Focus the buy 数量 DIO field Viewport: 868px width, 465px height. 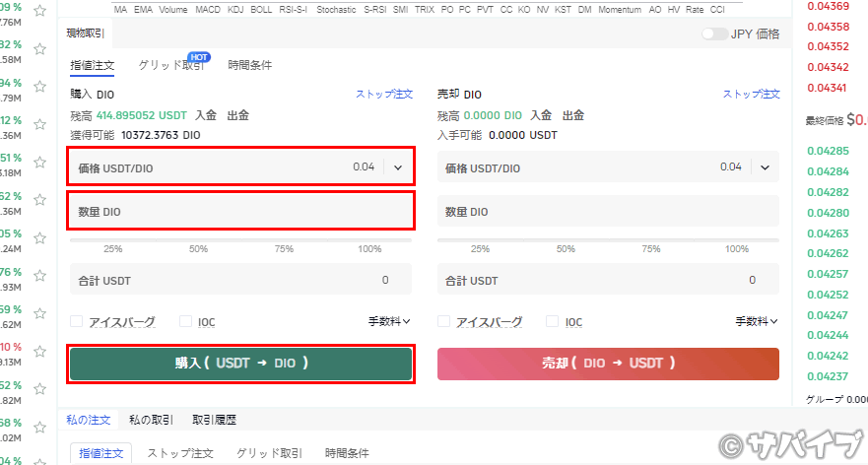pyautogui.click(x=240, y=211)
